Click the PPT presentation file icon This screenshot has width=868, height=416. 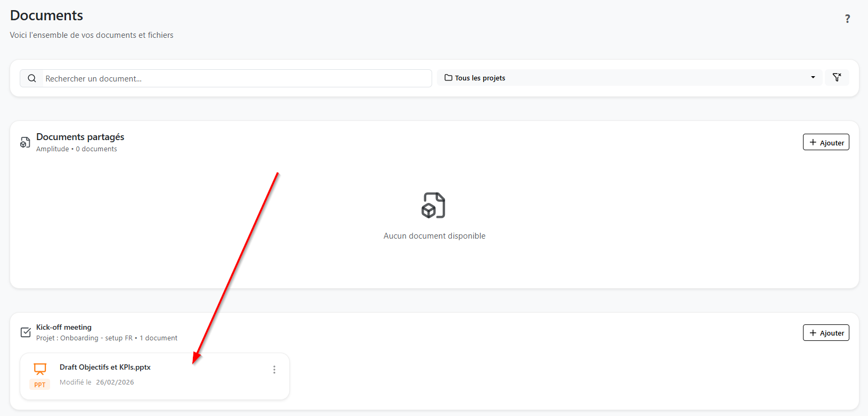(x=40, y=369)
